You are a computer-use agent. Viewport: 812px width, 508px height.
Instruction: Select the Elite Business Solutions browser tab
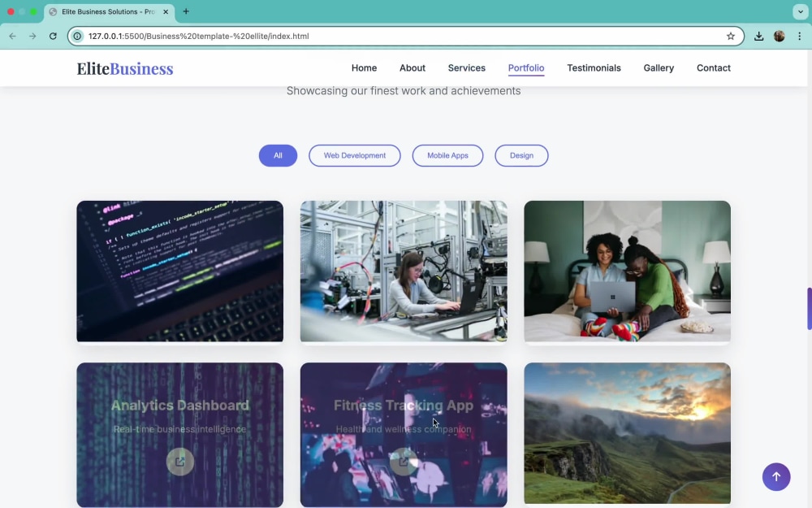coord(110,12)
